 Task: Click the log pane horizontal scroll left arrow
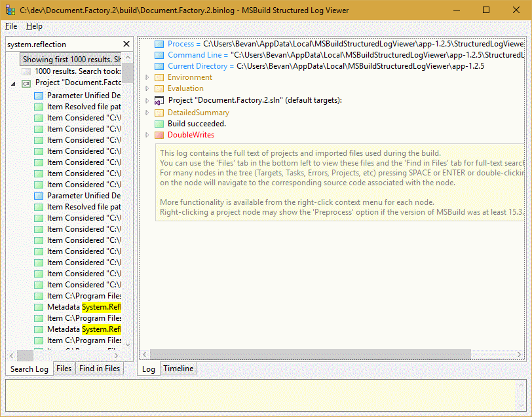coord(145,355)
